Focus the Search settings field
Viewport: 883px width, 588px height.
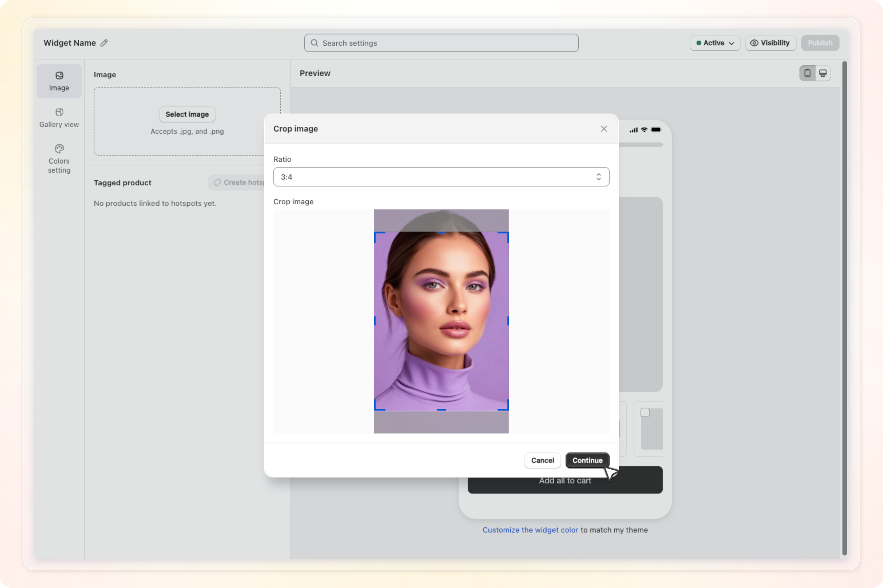coord(441,43)
